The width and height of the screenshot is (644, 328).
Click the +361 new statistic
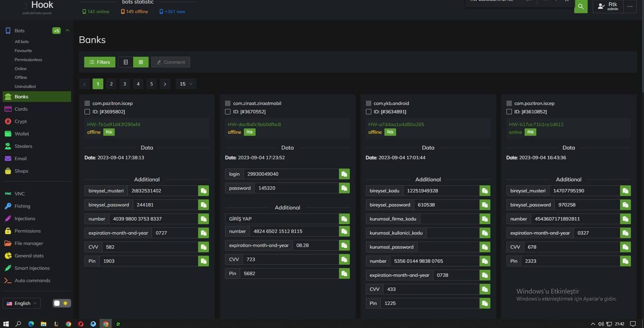[172, 12]
